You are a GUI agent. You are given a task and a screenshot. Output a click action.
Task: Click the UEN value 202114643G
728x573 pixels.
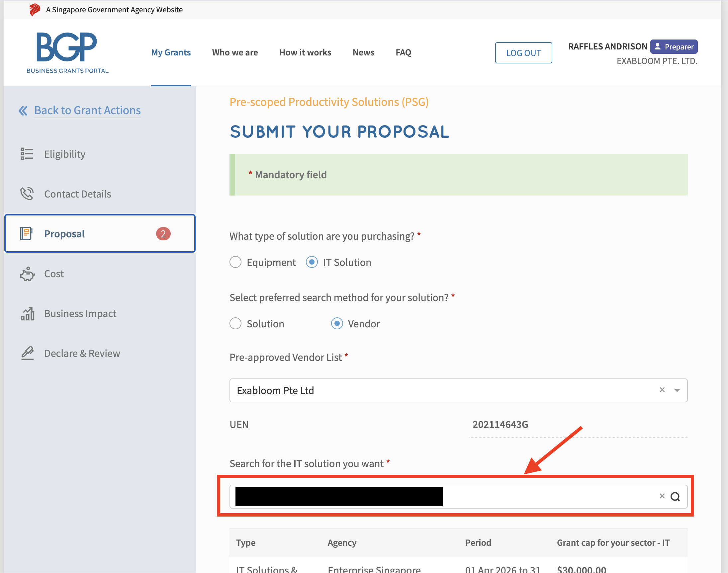tap(500, 424)
